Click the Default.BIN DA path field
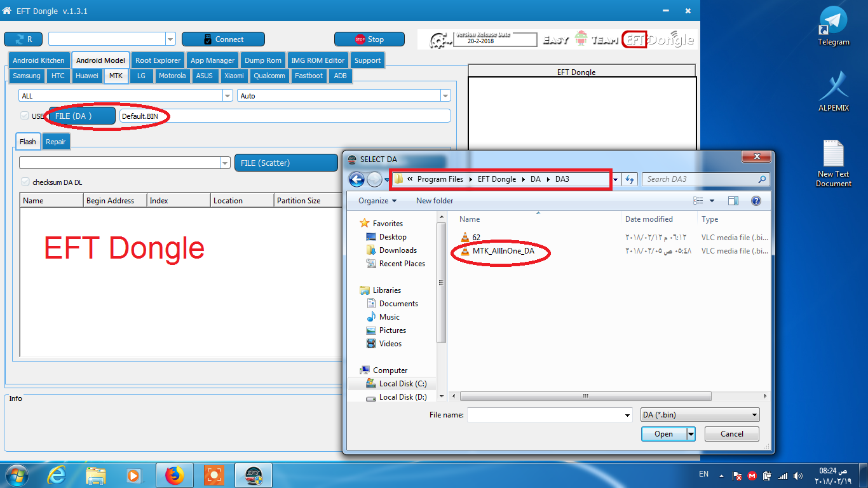 [x=285, y=116]
